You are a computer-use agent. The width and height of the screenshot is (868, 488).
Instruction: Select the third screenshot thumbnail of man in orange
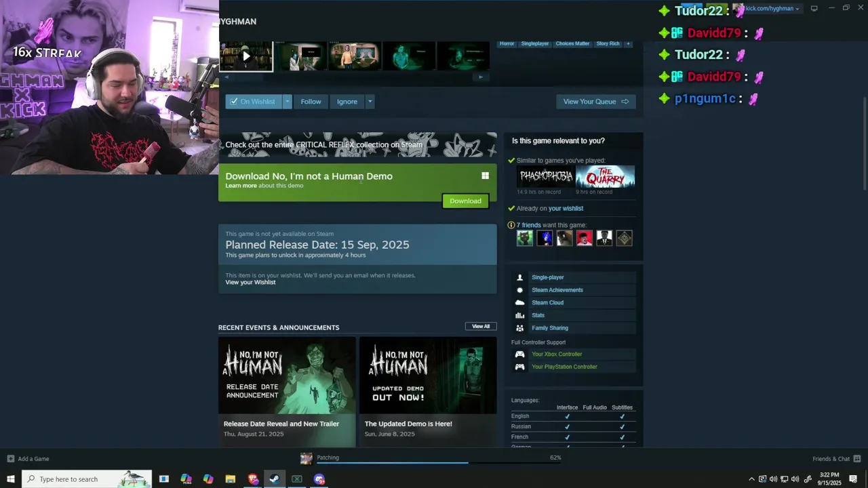(355, 56)
